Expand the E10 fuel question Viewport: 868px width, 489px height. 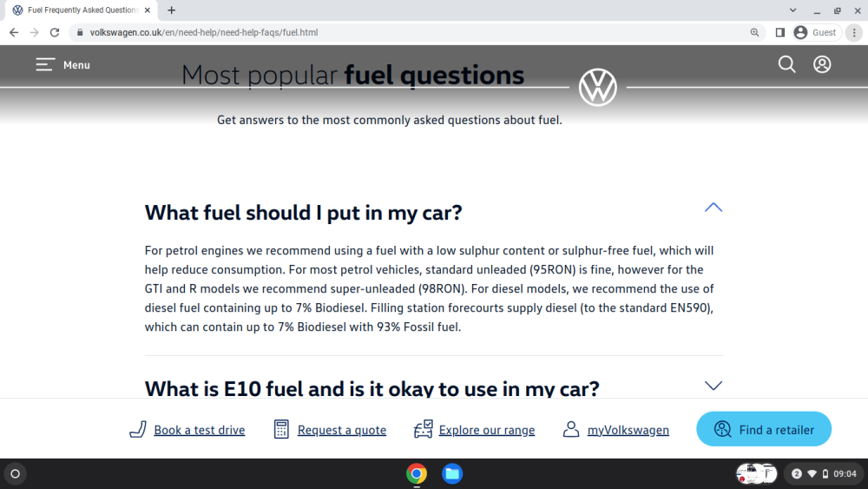(713, 386)
